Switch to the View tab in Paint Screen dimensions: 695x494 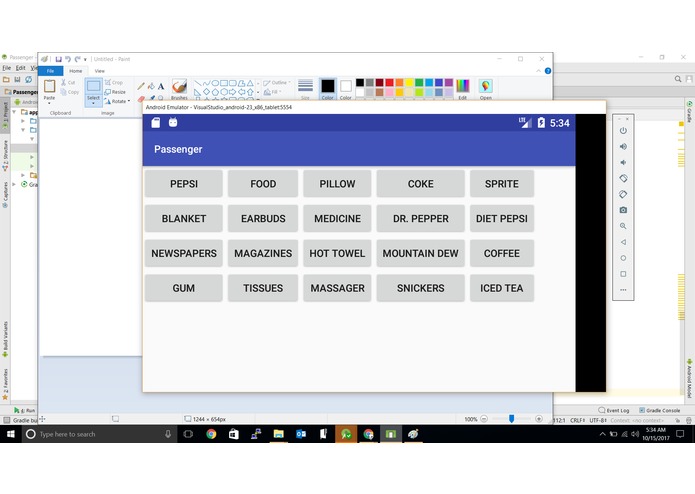click(100, 71)
